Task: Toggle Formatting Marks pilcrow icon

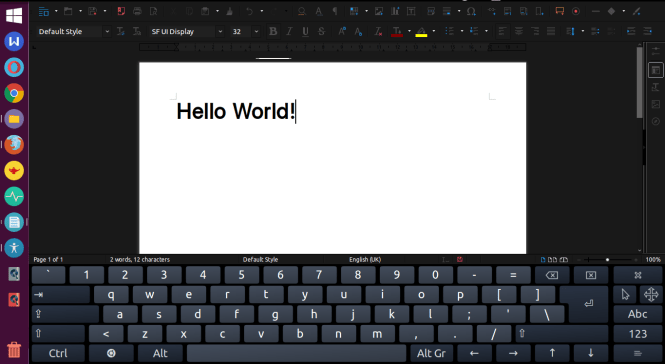Action: coord(335,11)
